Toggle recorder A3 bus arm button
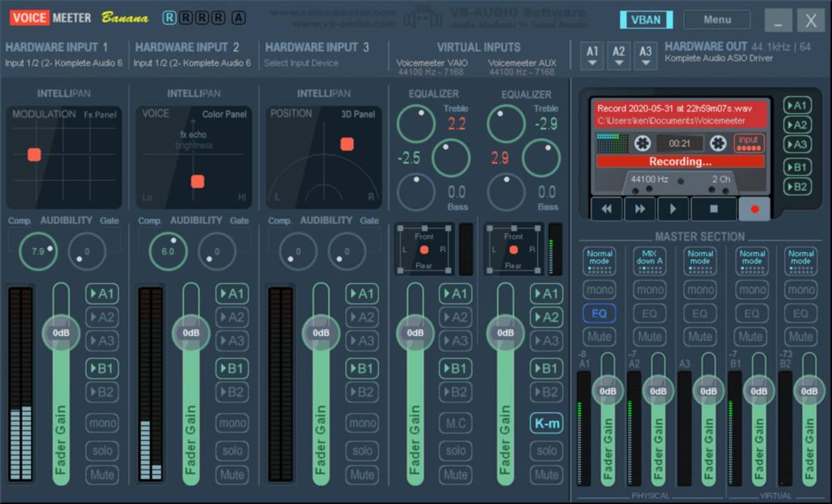 click(x=797, y=145)
